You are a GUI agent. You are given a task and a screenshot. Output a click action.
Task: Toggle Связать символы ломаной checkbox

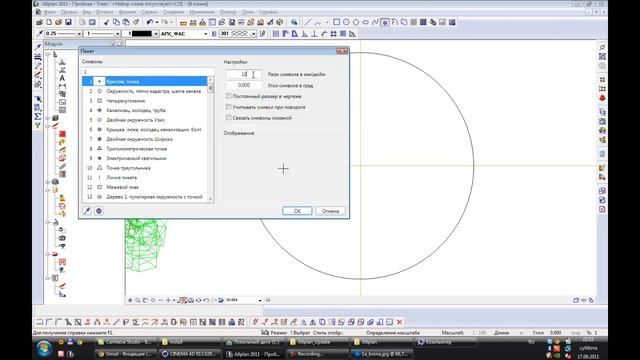(x=229, y=118)
